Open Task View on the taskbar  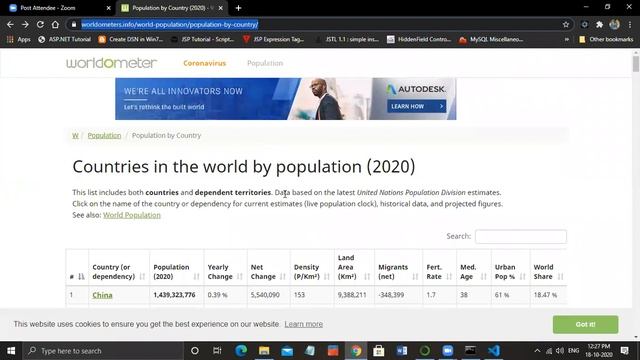[217, 351]
